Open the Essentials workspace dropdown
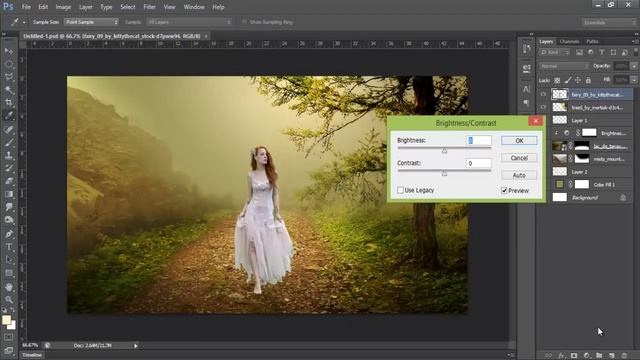 609,22
